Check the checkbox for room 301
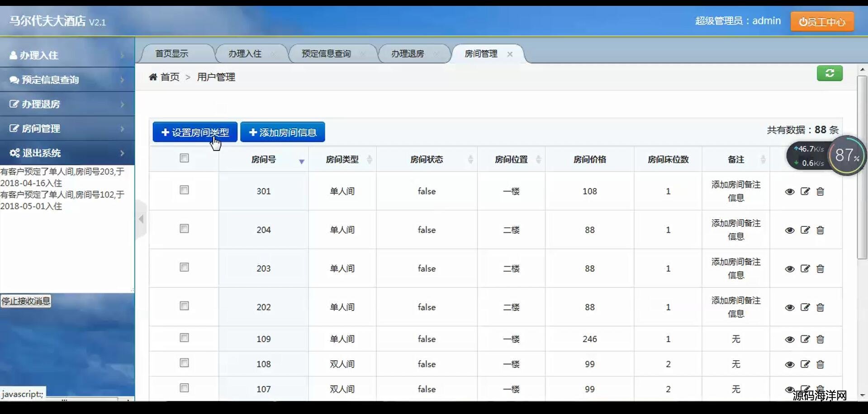Image resolution: width=868 pixels, height=414 pixels. click(x=184, y=190)
